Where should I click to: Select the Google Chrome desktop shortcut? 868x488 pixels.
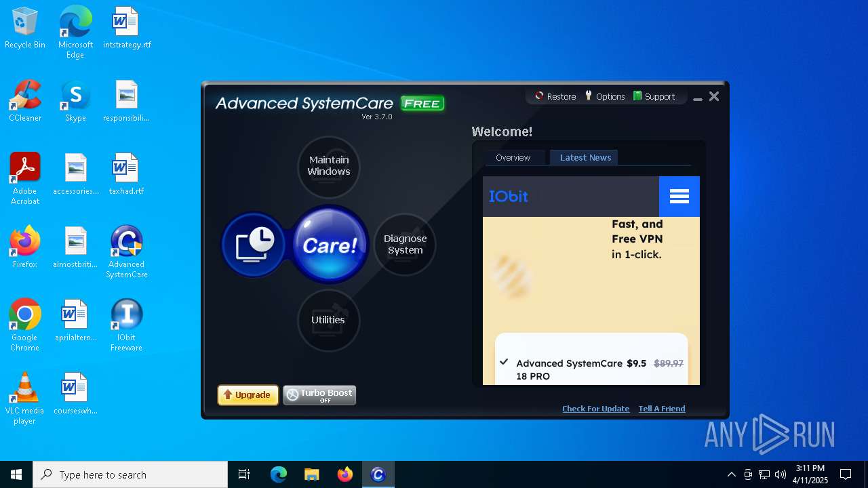[25, 325]
